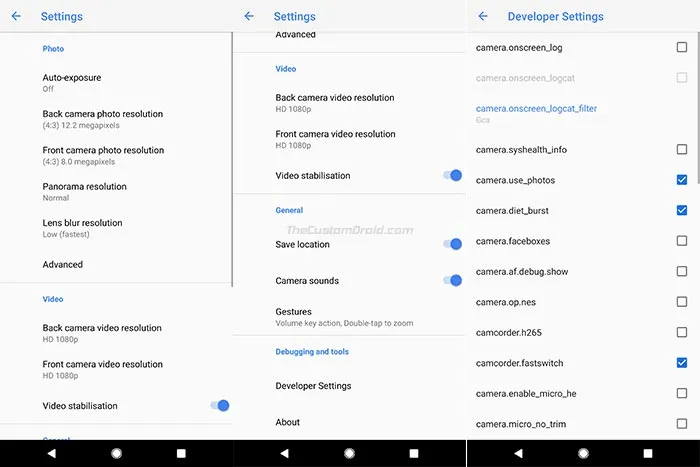
Task: Tap Android home button in Developer Settings navbar
Action: point(583,453)
